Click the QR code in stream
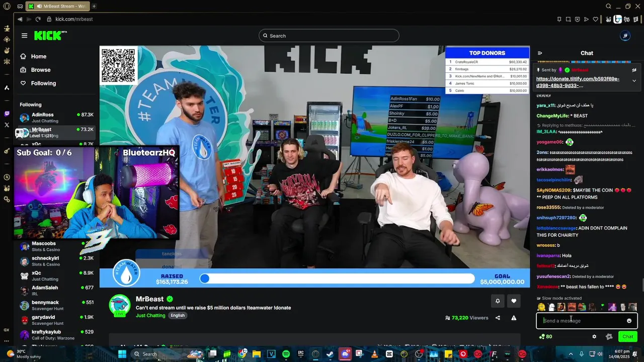Screen dimensions: 644x362 point(119,65)
